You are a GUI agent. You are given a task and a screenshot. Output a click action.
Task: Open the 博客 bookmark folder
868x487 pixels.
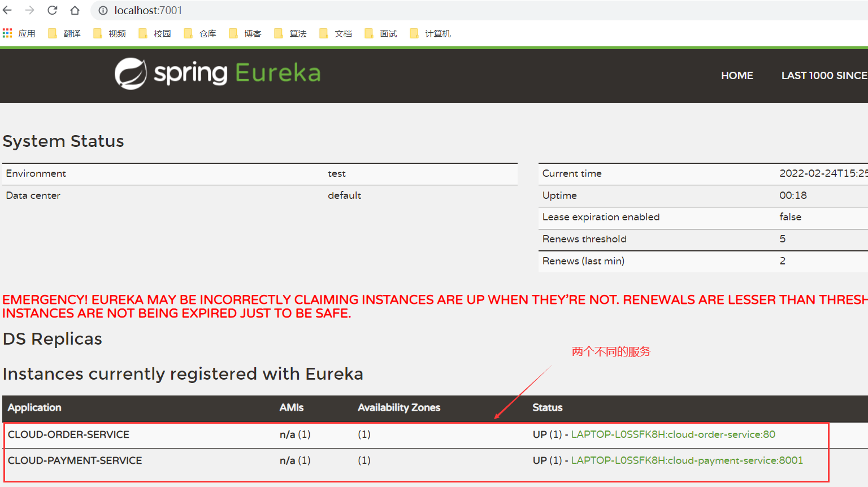coord(245,33)
